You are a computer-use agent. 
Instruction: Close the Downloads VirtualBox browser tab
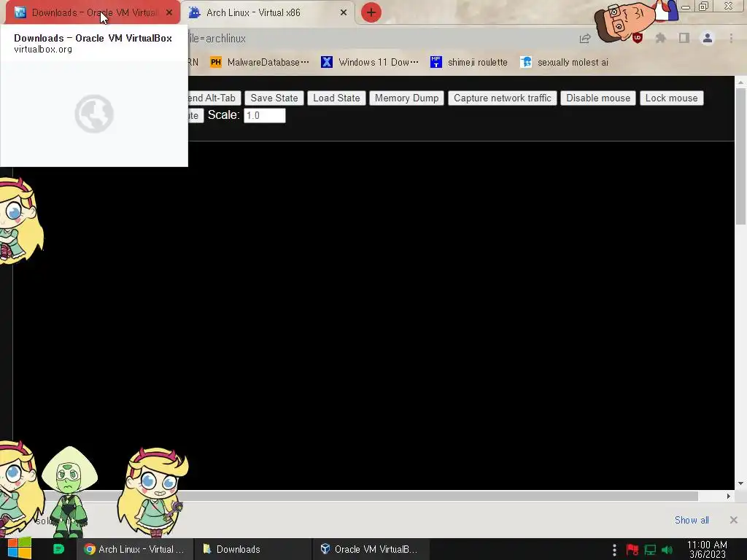point(169,13)
